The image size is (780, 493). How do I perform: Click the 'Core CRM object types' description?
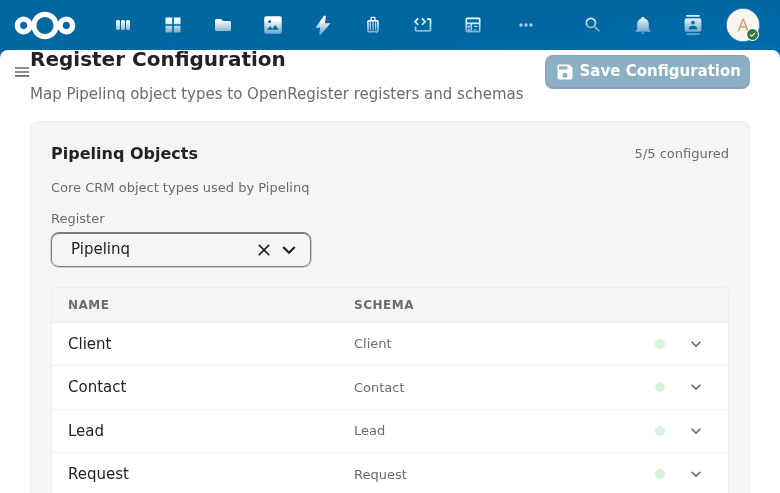(180, 188)
